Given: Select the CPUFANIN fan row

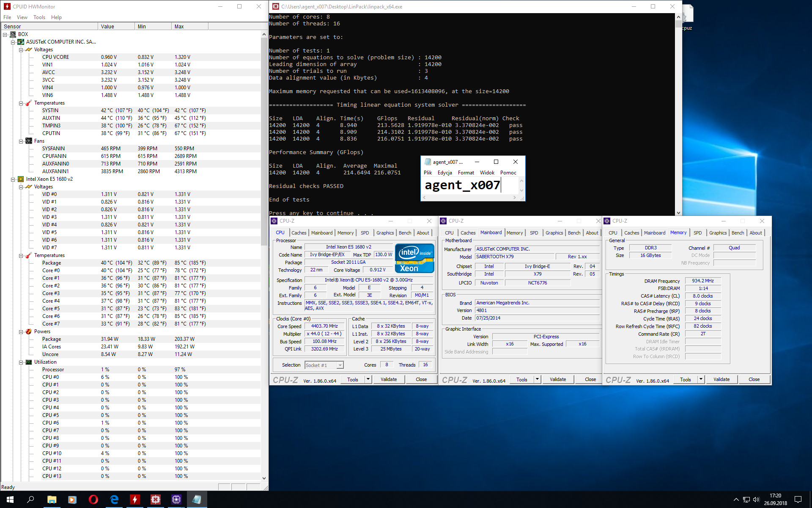Looking at the screenshot, I should 131,156.
